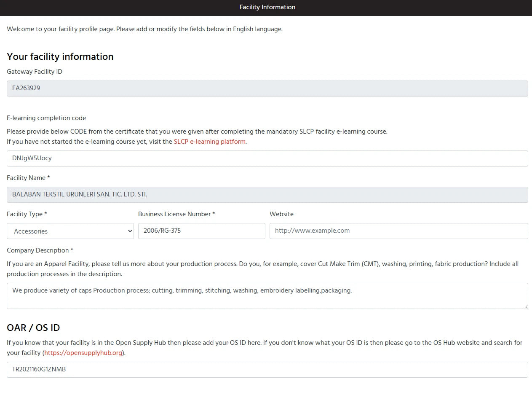Click inside the Company Description textarea
The height and width of the screenshot is (395, 532).
[267, 296]
